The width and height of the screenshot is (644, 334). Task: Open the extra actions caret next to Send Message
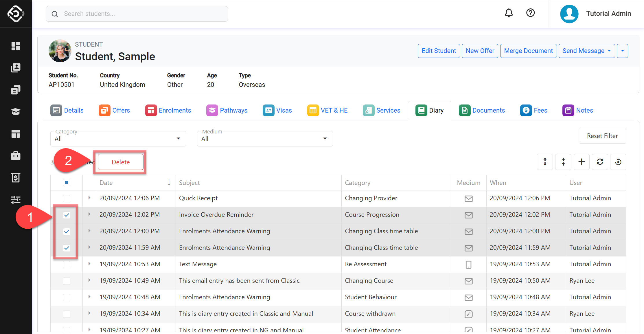[x=622, y=51]
